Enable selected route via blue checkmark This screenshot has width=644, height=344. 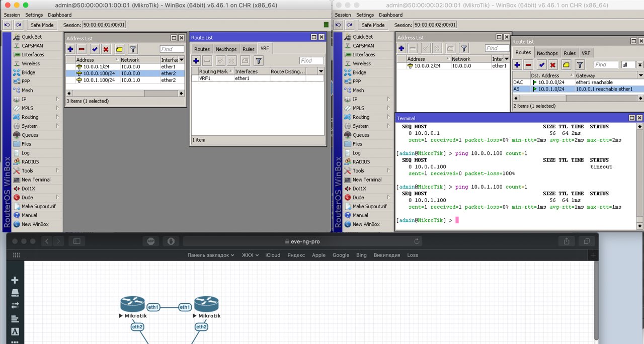point(541,64)
